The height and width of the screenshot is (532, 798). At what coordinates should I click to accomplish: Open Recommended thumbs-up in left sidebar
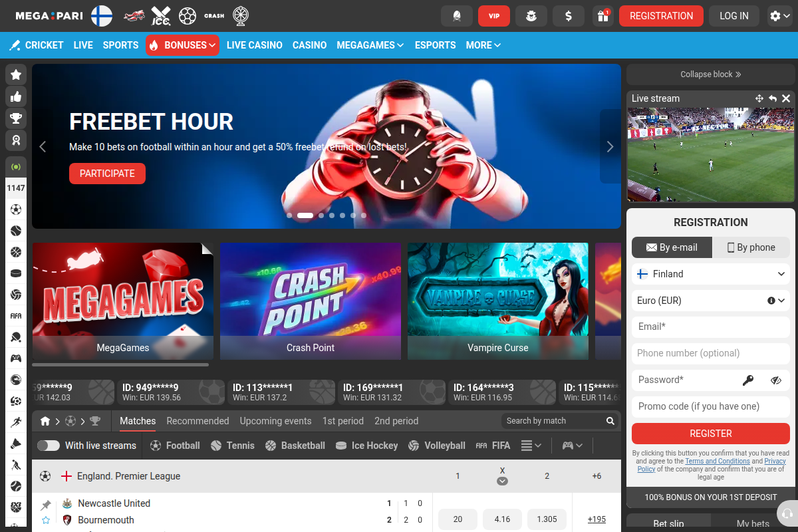(16, 96)
